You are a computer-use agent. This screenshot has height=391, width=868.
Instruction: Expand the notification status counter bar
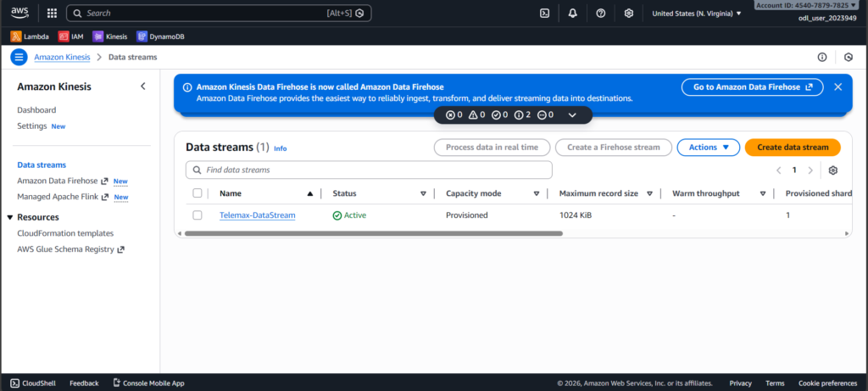point(572,115)
